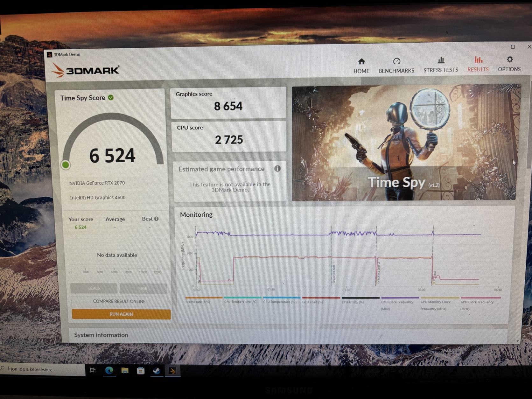
Task: Toggle the CPU Utility (%) legend series
Action: 360,300
